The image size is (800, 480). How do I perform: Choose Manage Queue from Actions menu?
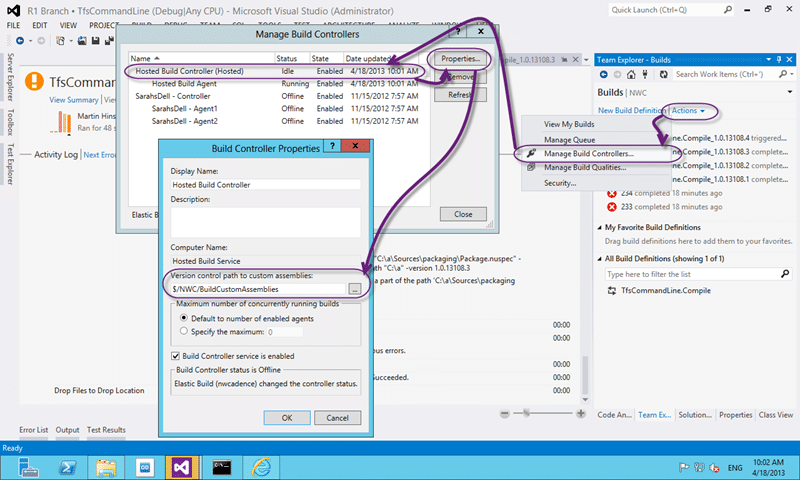569,140
